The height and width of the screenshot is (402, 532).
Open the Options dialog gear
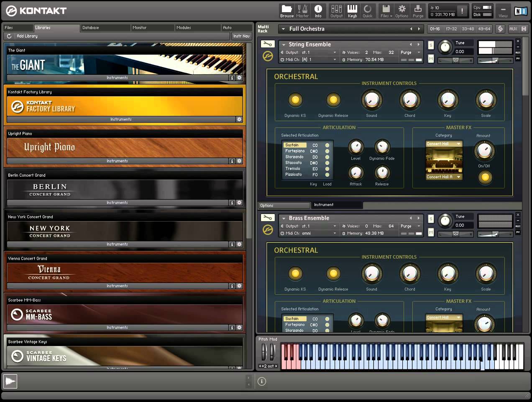coord(402,11)
